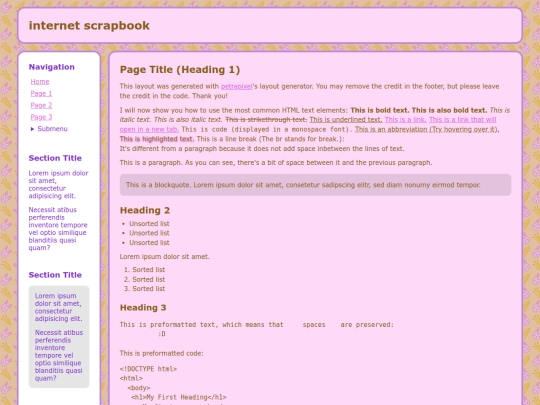Viewport: 540px width, 405px height.
Task: Click the 'Heading 2' heading
Action: [x=145, y=210]
